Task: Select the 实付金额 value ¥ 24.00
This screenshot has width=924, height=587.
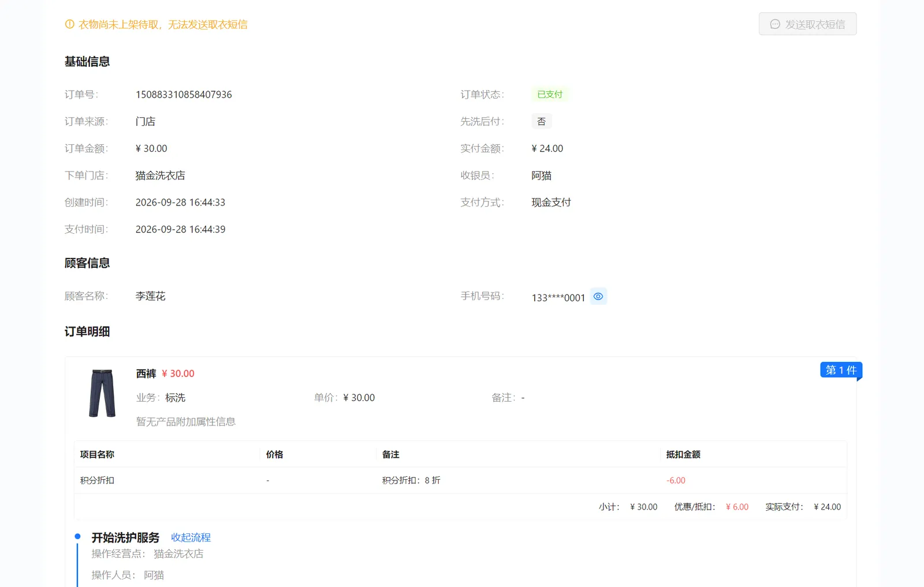Action: pyautogui.click(x=547, y=148)
